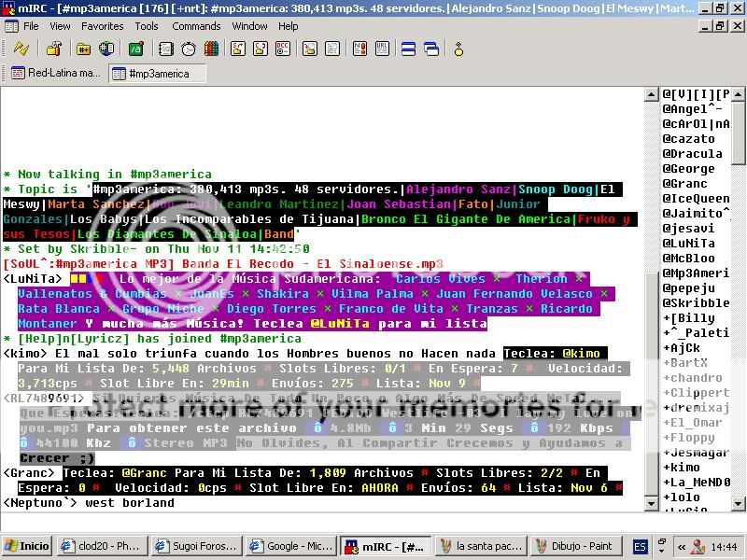Viewport: 747px width, 560px height.
Task: Select @George in the nick list
Action: pyautogui.click(x=688, y=169)
